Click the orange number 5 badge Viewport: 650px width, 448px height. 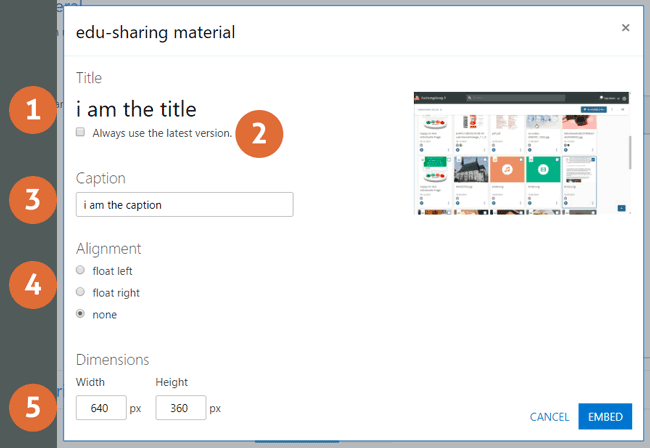[x=34, y=408]
